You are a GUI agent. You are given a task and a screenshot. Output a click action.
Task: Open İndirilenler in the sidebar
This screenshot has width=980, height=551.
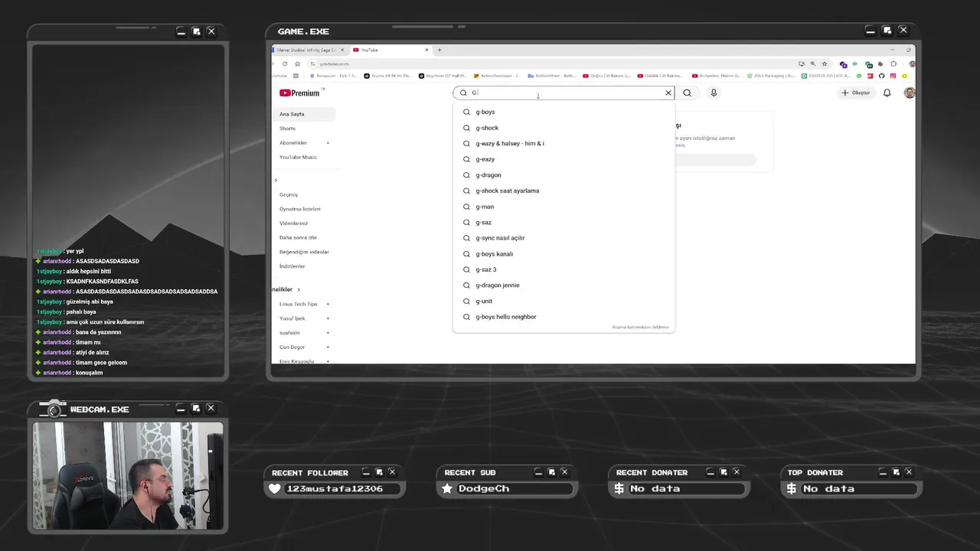point(292,266)
